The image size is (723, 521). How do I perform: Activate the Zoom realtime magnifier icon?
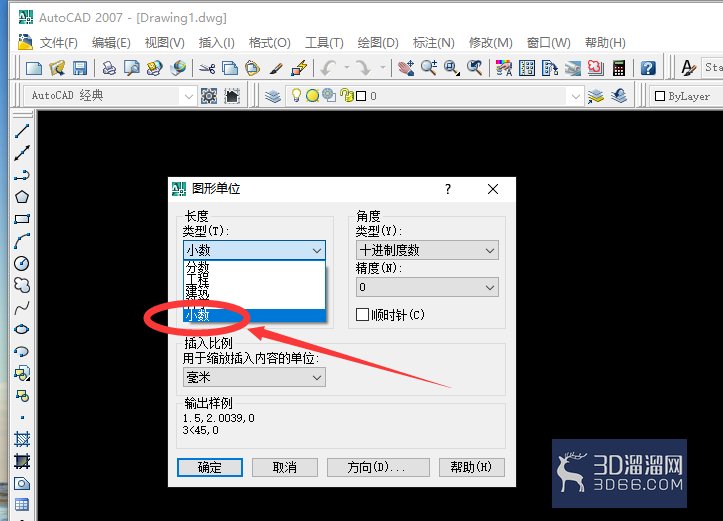coord(429,68)
